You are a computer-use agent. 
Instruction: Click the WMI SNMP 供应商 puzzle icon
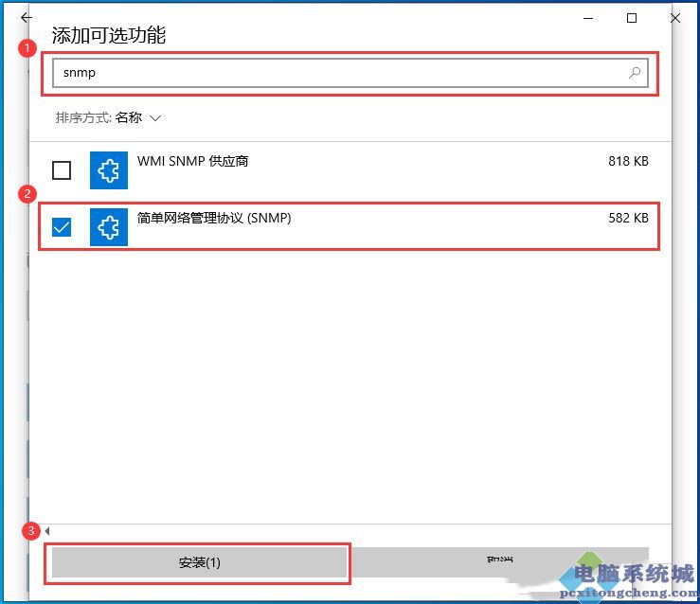pos(109,170)
